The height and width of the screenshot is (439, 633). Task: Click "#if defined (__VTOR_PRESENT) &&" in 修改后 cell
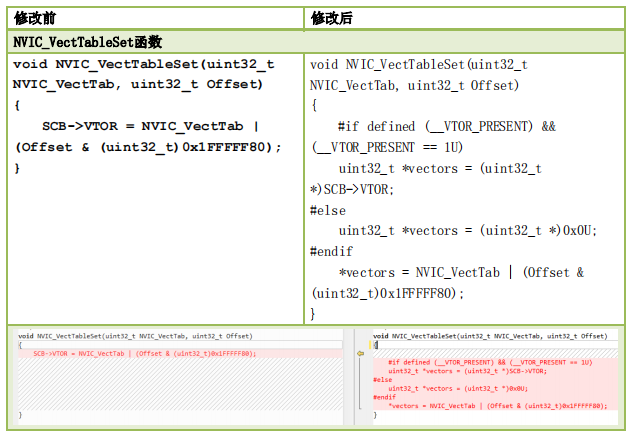tap(447, 126)
